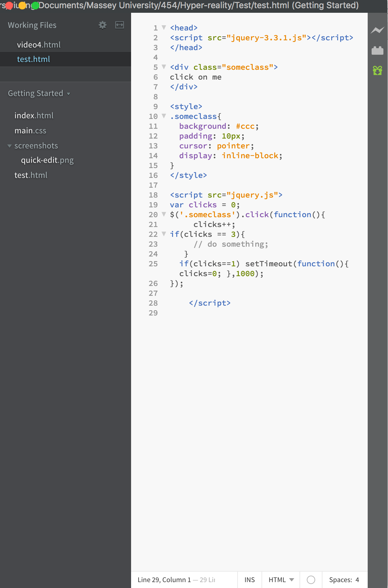Screen dimensions: 388x588
Task: Open the Extension Manager brick icon
Action: click(x=378, y=50)
